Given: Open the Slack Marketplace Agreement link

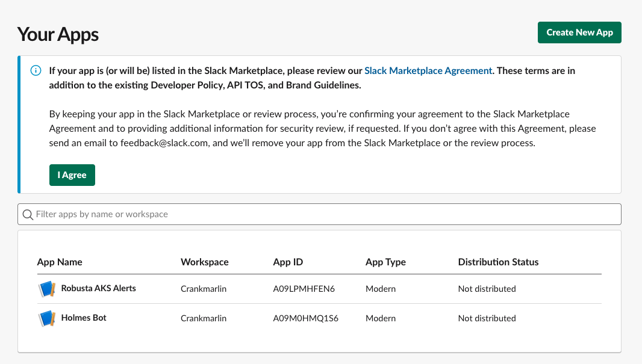Looking at the screenshot, I should click(428, 70).
